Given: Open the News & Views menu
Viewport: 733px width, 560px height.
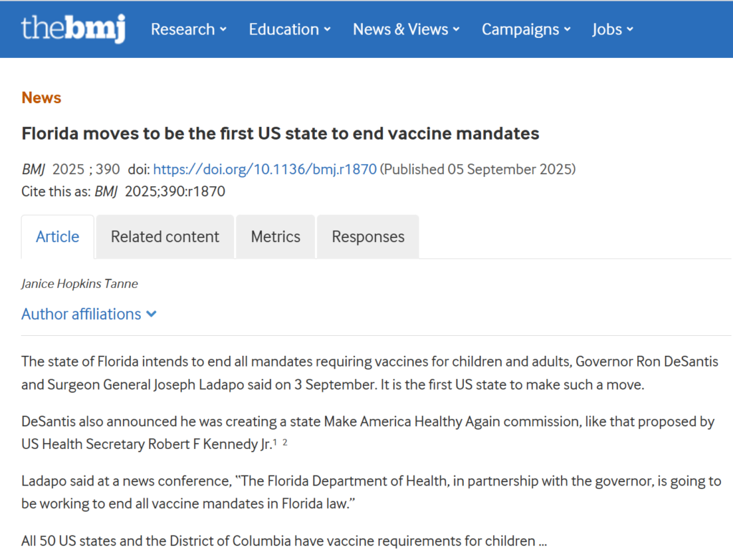Looking at the screenshot, I should [399, 29].
